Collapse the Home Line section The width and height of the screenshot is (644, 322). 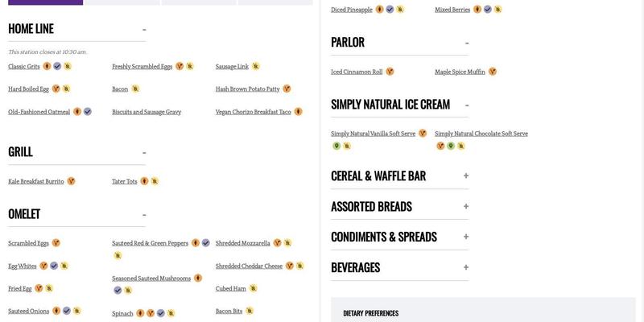coord(144,30)
